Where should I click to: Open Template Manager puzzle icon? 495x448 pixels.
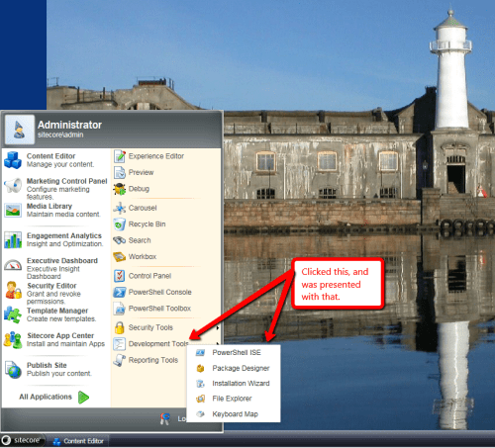click(x=13, y=314)
